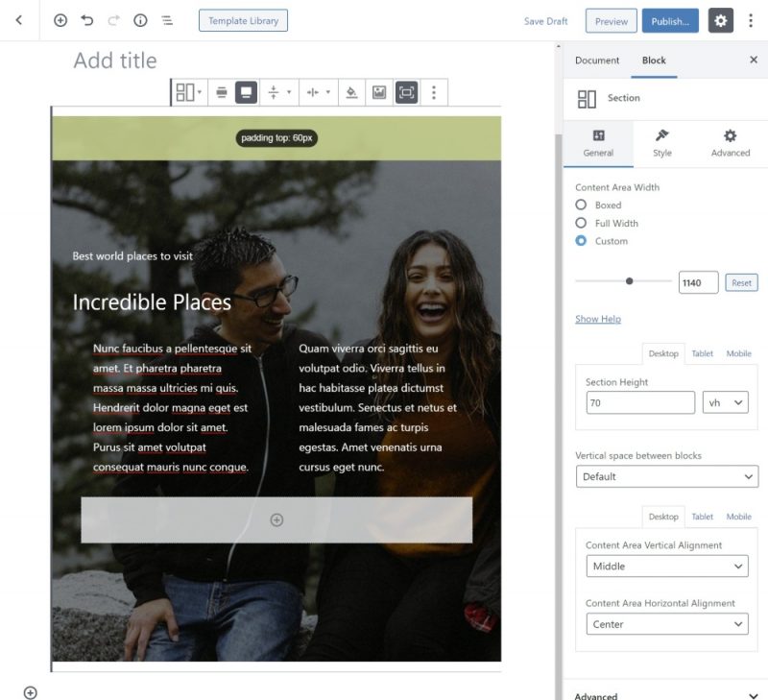Close the settings sidebar
Image resolution: width=768 pixels, height=700 pixels.
click(x=754, y=60)
